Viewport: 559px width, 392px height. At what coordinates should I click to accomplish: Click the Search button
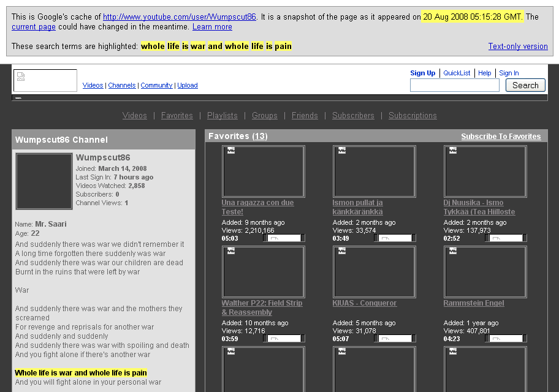[525, 85]
